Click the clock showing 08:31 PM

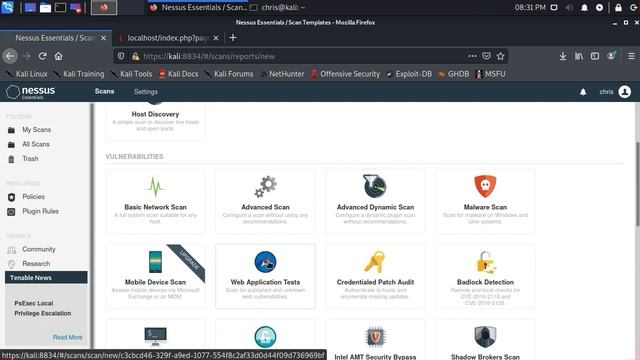(x=530, y=7)
